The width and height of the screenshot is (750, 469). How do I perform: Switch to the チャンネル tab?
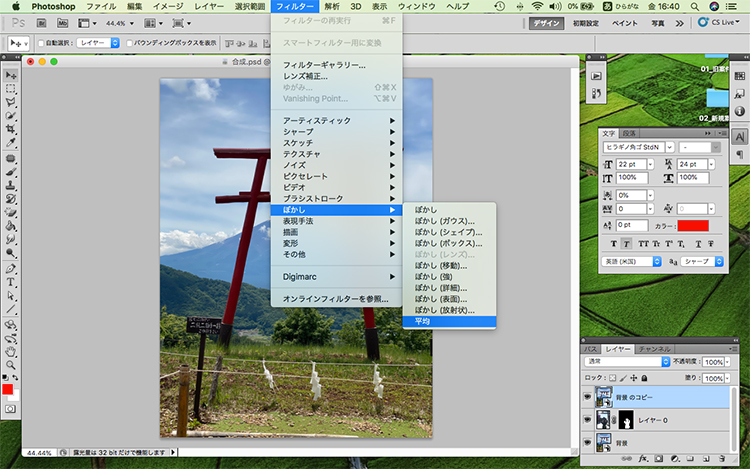(654, 349)
